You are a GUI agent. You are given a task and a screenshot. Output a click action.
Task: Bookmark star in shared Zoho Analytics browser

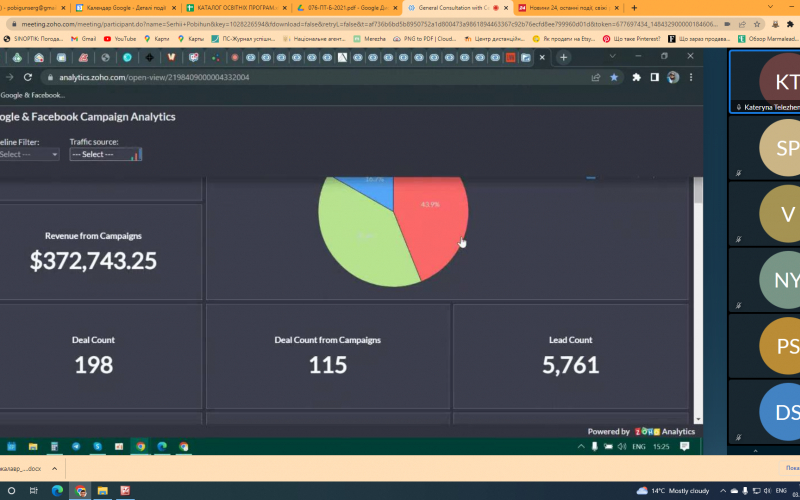[614, 77]
